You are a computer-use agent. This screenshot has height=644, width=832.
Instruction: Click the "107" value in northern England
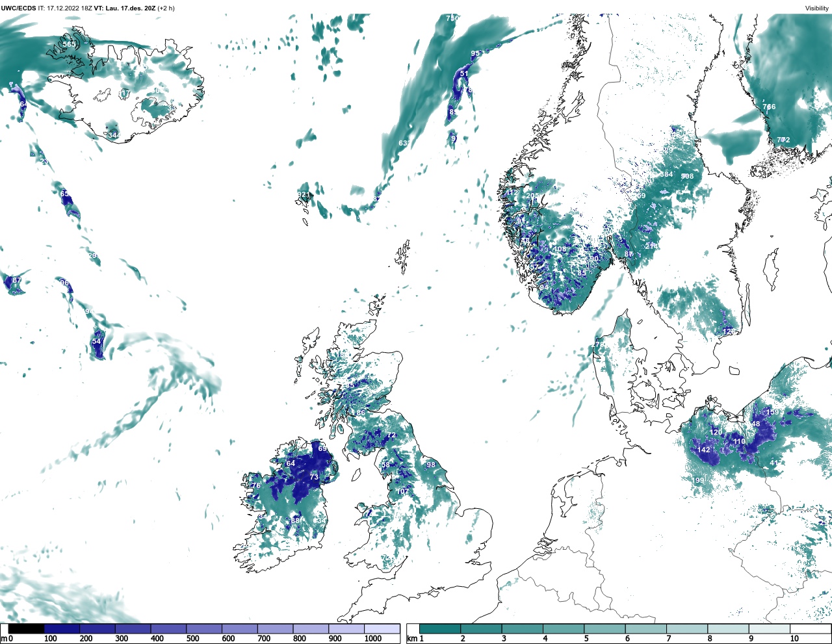click(x=404, y=492)
